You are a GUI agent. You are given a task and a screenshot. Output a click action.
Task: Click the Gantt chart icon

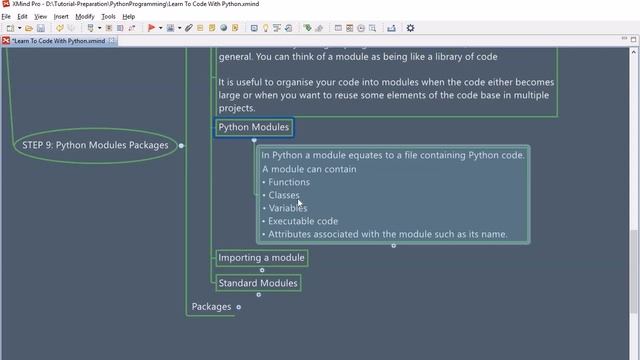click(x=277, y=28)
